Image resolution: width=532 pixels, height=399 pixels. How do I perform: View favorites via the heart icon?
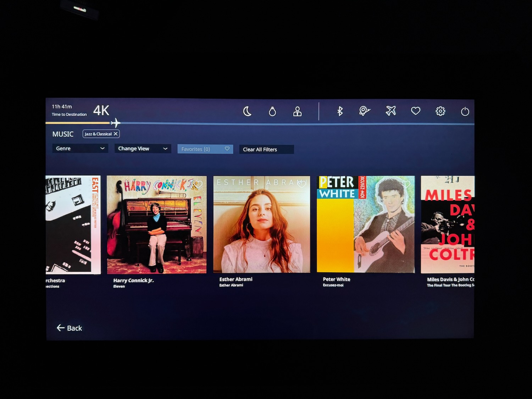coord(415,111)
